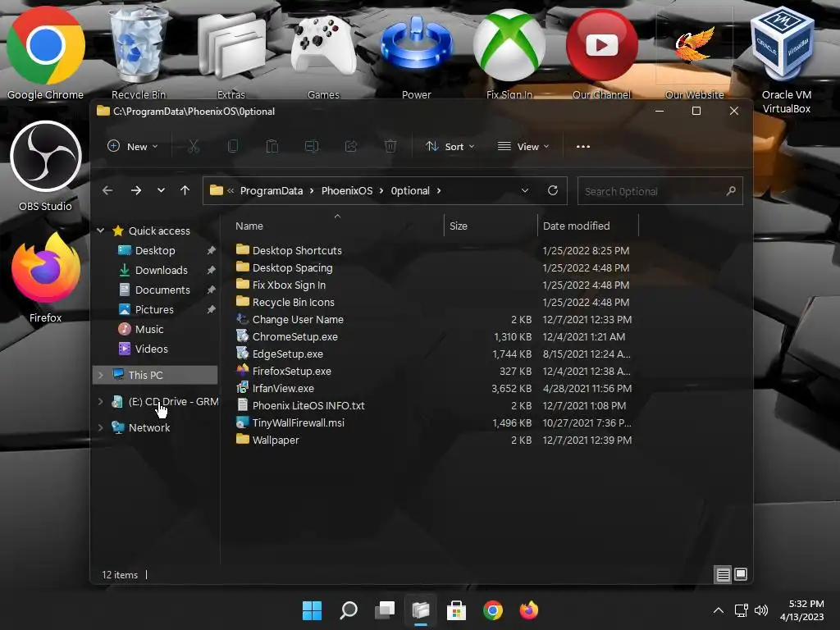
Task: Refresh the current folder view
Action: [x=553, y=190]
